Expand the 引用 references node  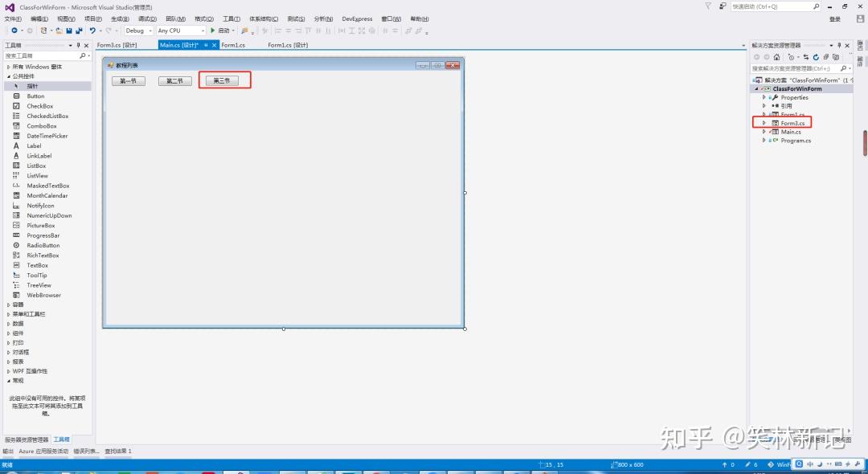(764, 105)
